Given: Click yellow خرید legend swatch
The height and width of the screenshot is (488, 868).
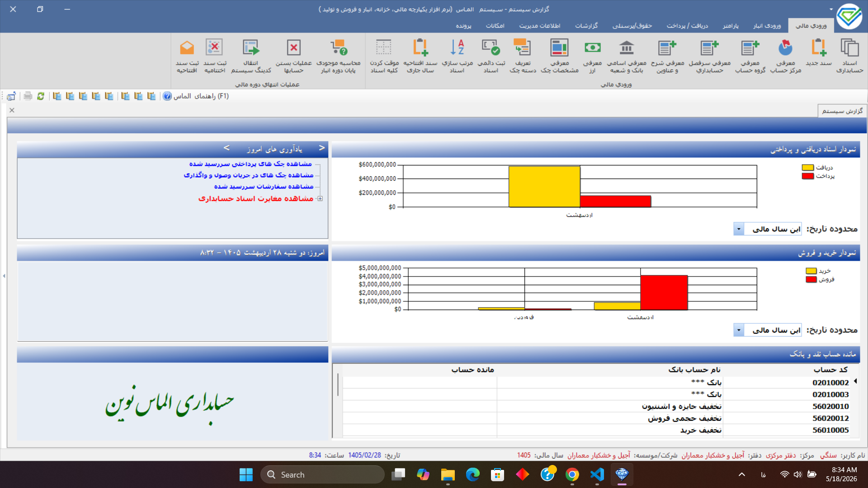Looking at the screenshot, I should [811, 271].
